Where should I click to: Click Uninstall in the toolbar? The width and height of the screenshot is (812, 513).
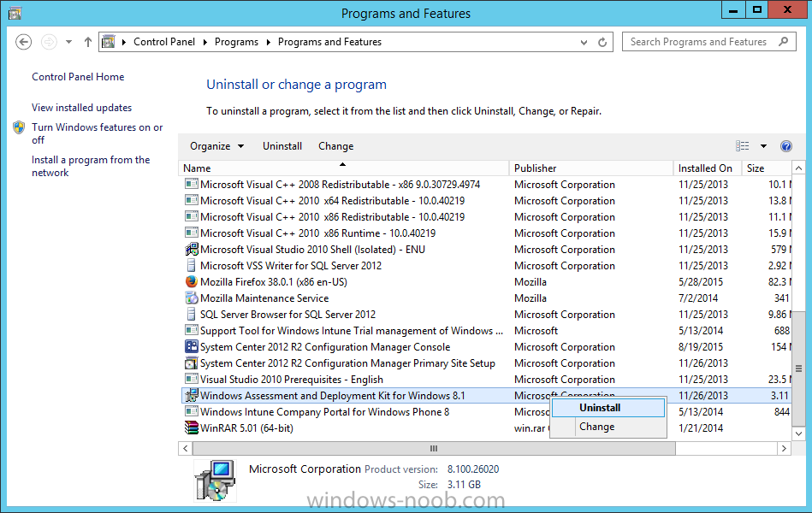pyautogui.click(x=282, y=146)
